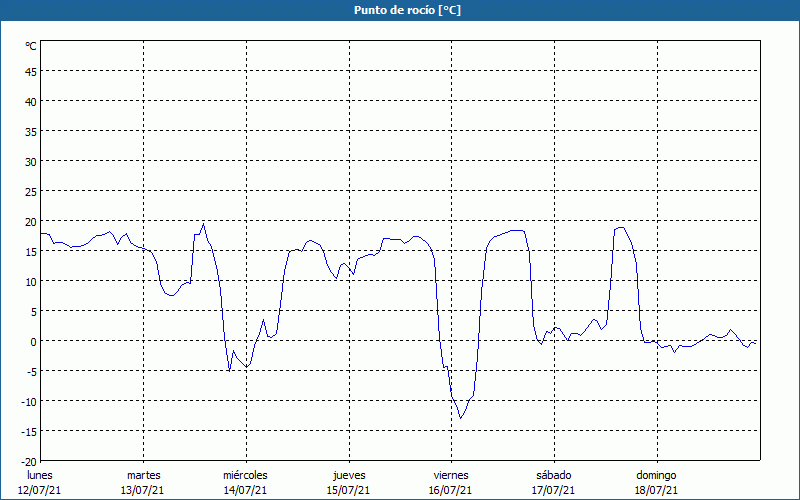Click the curve peak near 19 on sábado evening
The width and height of the screenshot is (800, 500).
pyautogui.click(x=620, y=228)
